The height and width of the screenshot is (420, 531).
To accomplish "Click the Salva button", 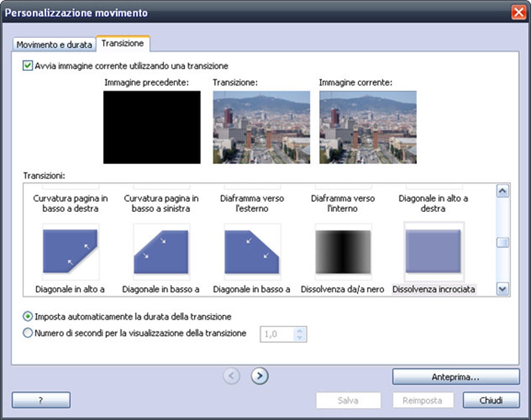I will point(348,400).
